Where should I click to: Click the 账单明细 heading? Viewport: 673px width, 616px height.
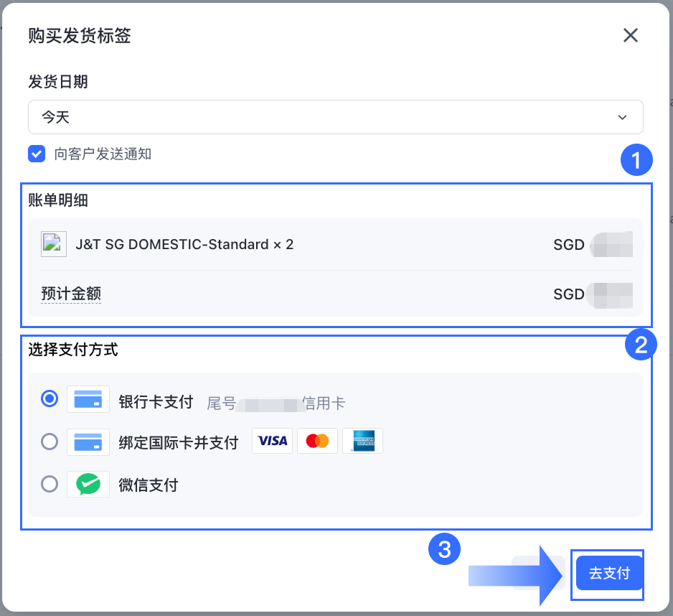58,200
